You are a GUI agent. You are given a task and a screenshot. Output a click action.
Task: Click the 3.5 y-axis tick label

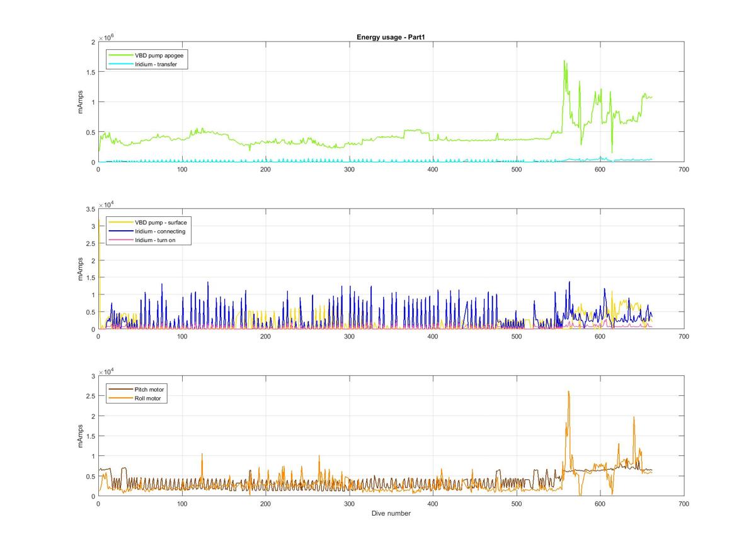(x=90, y=209)
